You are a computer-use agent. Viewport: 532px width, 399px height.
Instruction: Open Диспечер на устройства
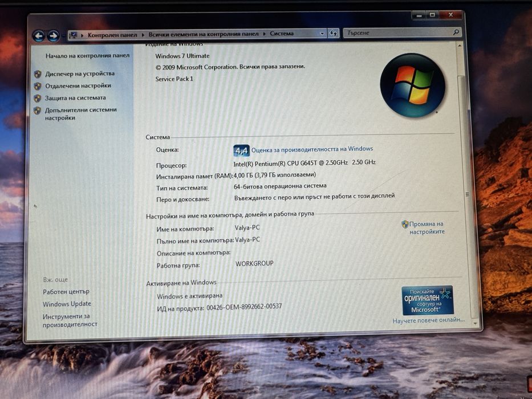point(80,74)
